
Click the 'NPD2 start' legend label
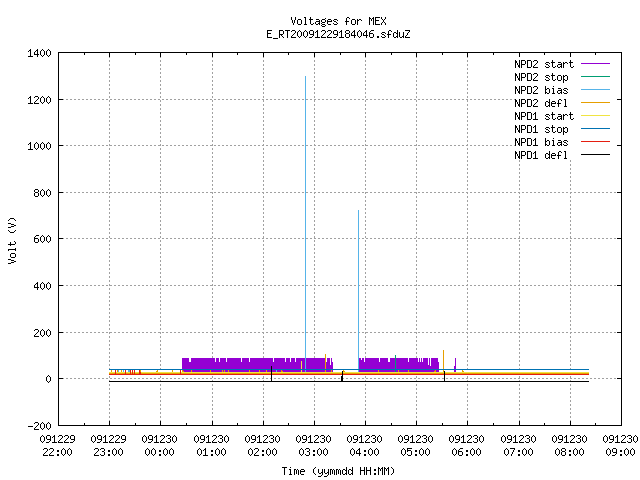click(544, 64)
